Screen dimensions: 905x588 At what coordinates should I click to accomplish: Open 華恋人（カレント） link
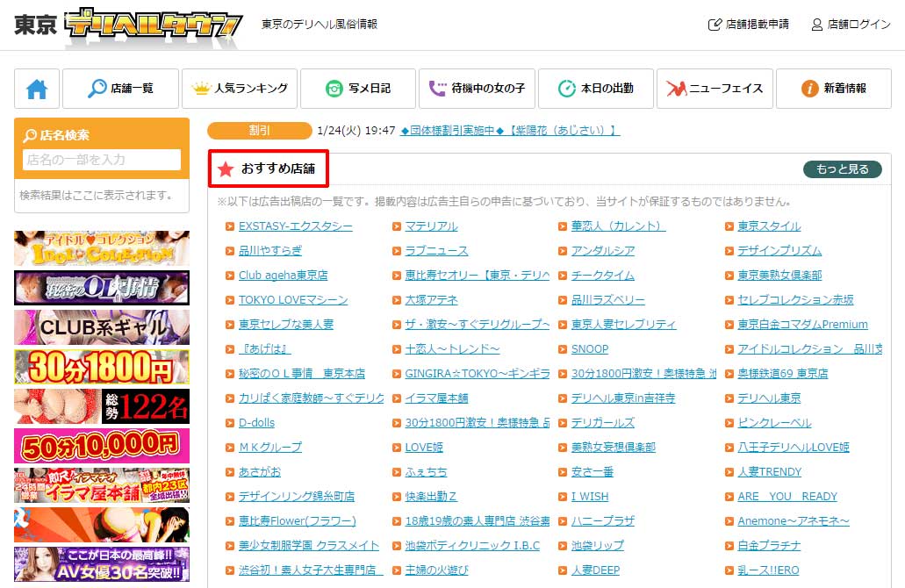tap(619, 226)
